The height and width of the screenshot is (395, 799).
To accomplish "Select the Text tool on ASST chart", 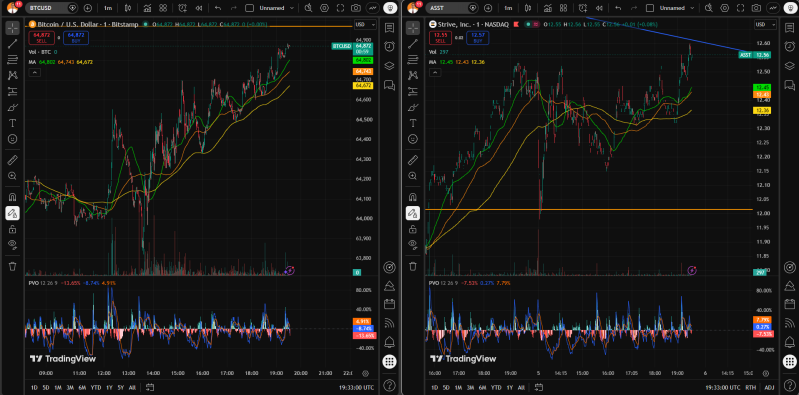I will click(413, 123).
